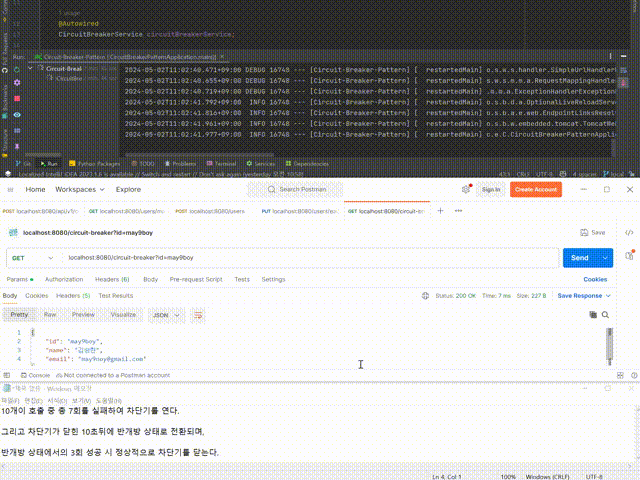Click the purple settings gear in Run panel
Screen dimensions: 640x480
tap(17, 82)
